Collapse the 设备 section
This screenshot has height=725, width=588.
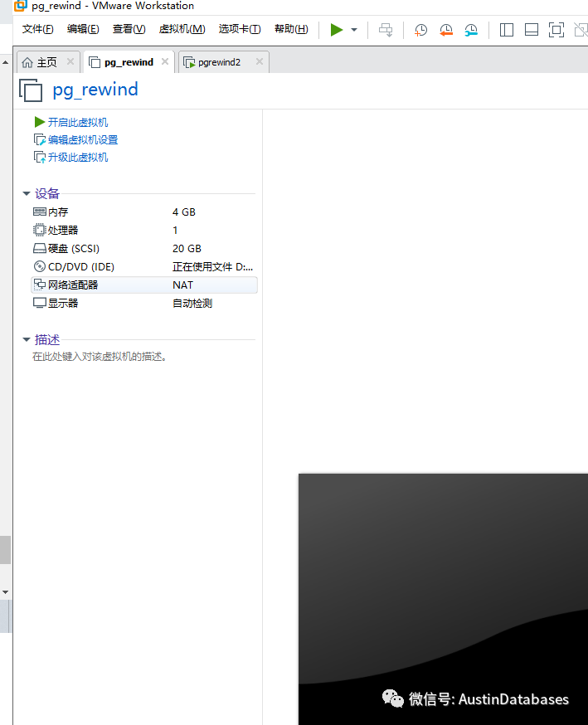click(27, 194)
